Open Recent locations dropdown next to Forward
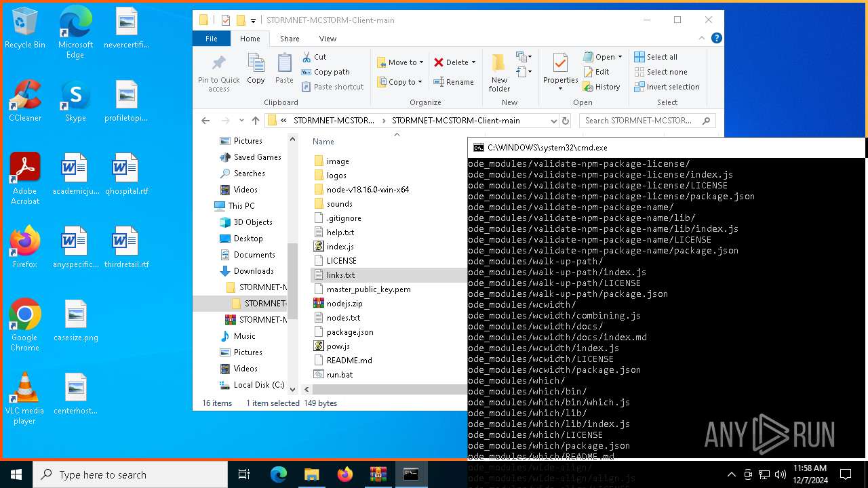The image size is (868, 488). (x=241, y=121)
